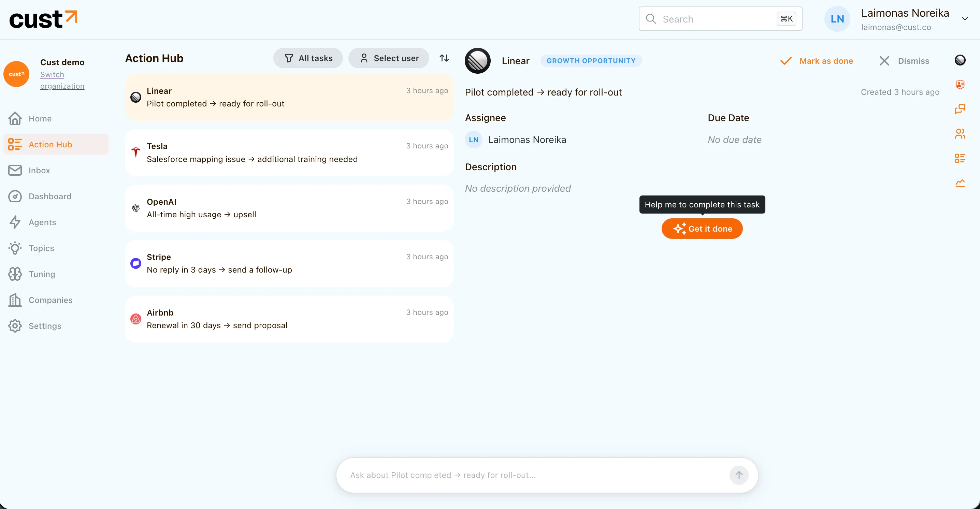Mark the task as done
Viewport: 980px width, 509px height.
point(817,61)
